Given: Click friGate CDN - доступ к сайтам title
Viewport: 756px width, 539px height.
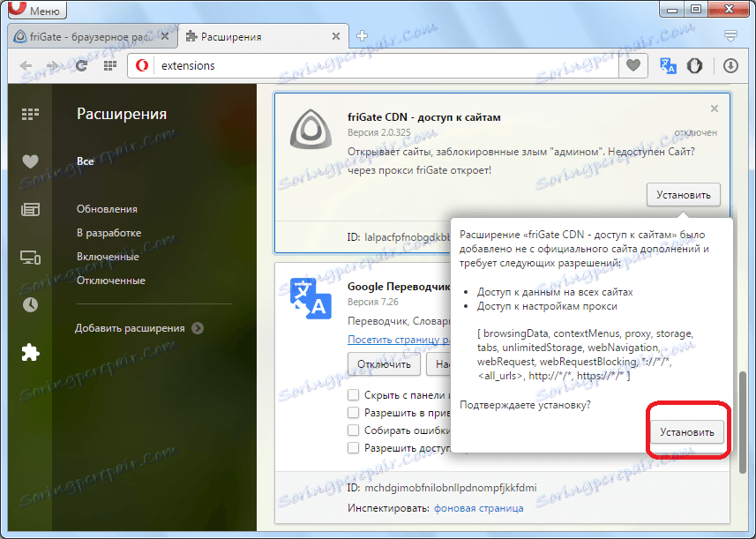Looking at the screenshot, I should pos(423,117).
